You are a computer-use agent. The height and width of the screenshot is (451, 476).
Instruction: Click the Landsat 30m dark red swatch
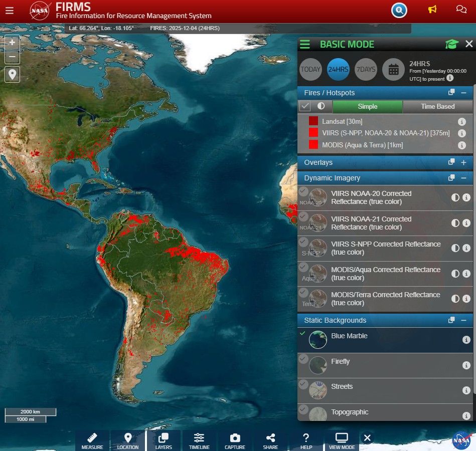click(x=313, y=121)
